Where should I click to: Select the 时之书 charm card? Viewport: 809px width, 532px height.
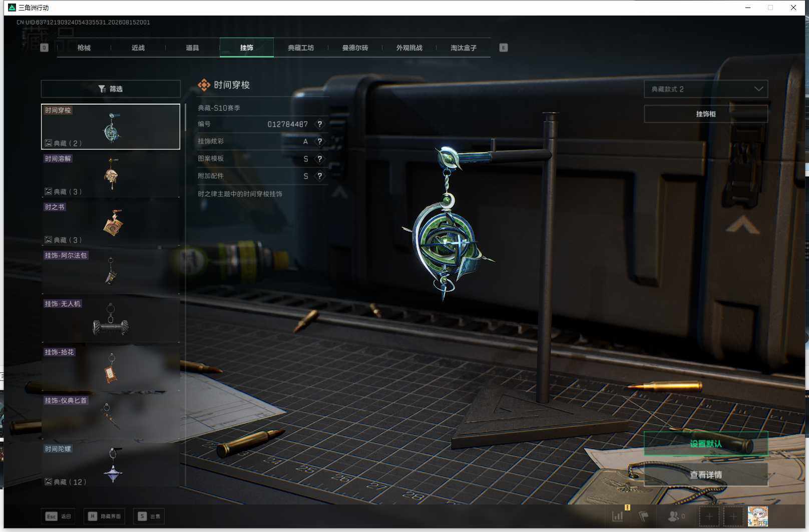[111, 223]
